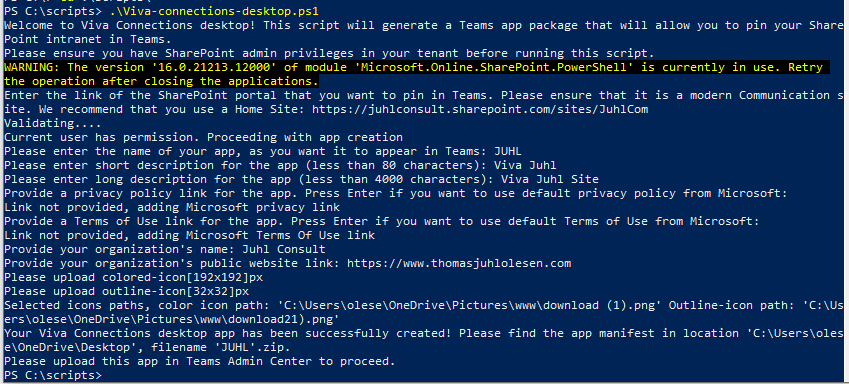The height and width of the screenshot is (384, 849).
Task: Click 'Please upload this app in Teams Admin Center'
Action: [199, 361]
